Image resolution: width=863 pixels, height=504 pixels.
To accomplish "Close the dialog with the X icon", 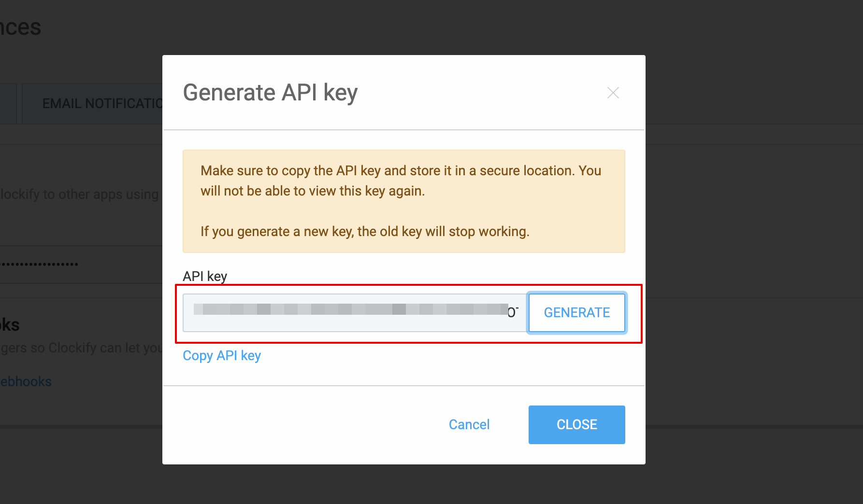I will 613,93.
